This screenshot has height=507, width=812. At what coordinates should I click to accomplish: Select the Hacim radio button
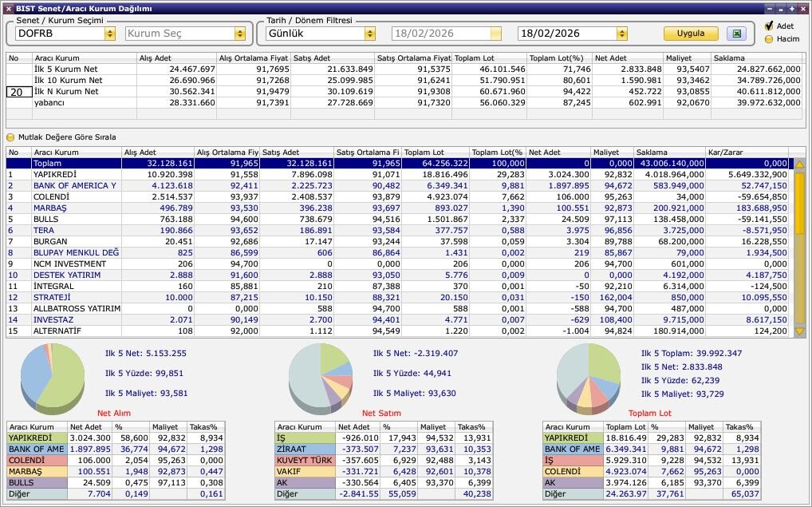(769, 38)
